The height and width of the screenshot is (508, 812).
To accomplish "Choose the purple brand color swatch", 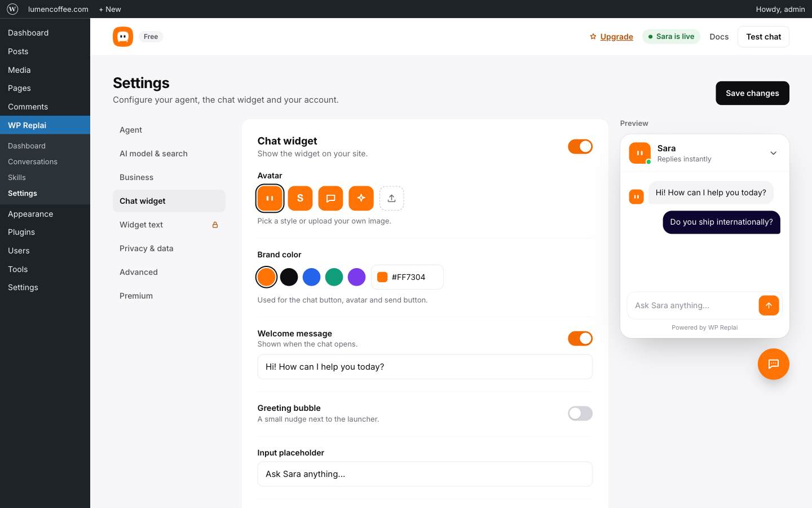I will point(356,277).
